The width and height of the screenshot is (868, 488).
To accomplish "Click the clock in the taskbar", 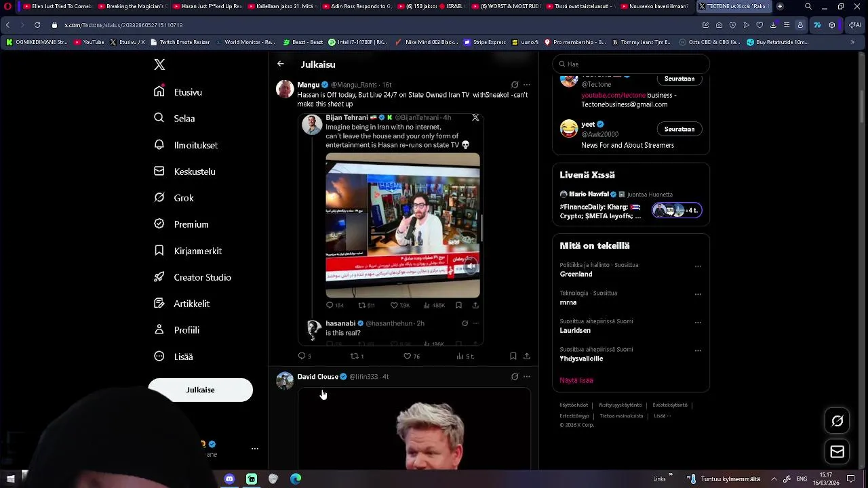I will click(x=826, y=479).
